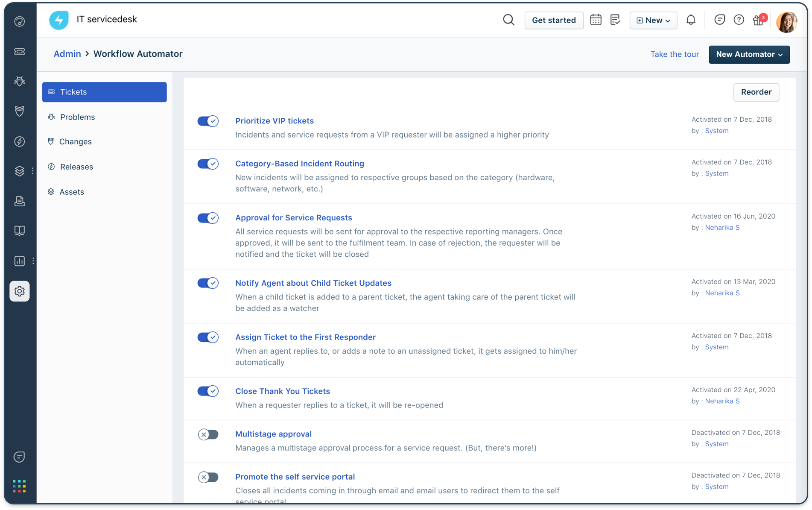The height and width of the screenshot is (510, 812).
Task: Disable the Prioritize VIP tickets toggle
Action: tap(208, 121)
